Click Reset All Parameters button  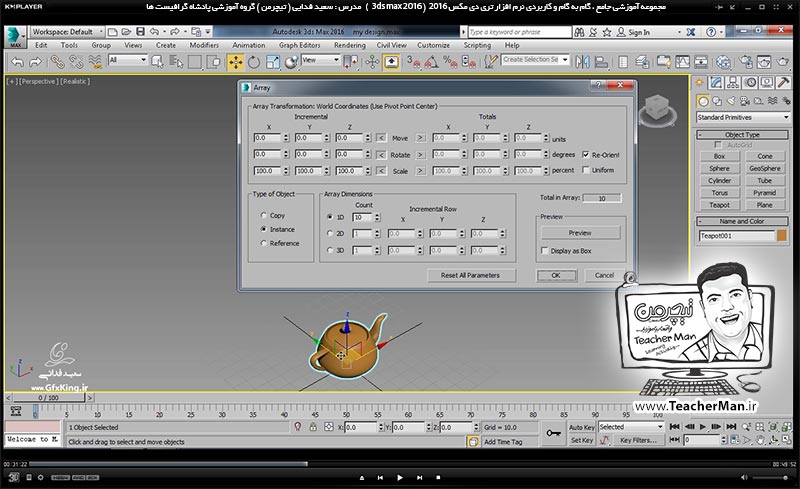pyautogui.click(x=470, y=276)
